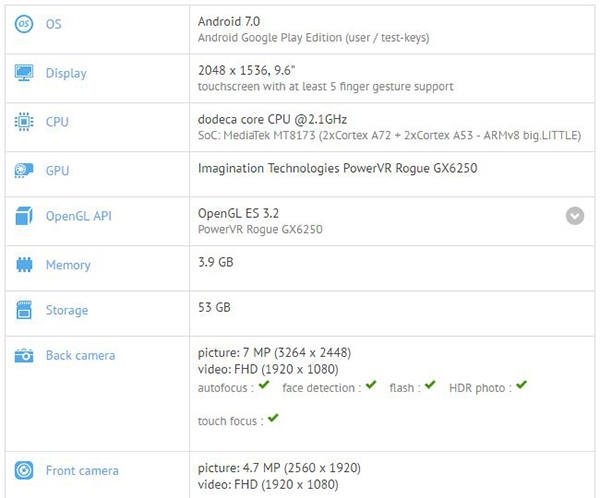Click the OpenGL API cube icon

24,216
